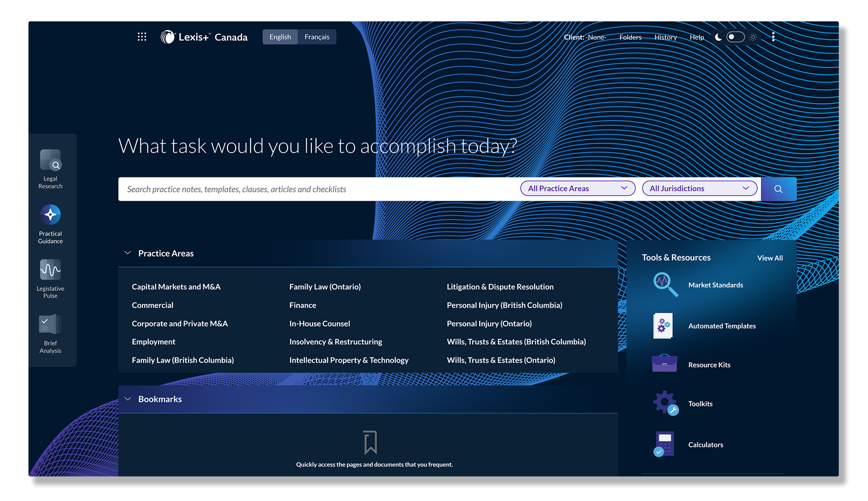The image size is (868, 501).
Task: Collapse the Practice Areas section
Action: 128,253
